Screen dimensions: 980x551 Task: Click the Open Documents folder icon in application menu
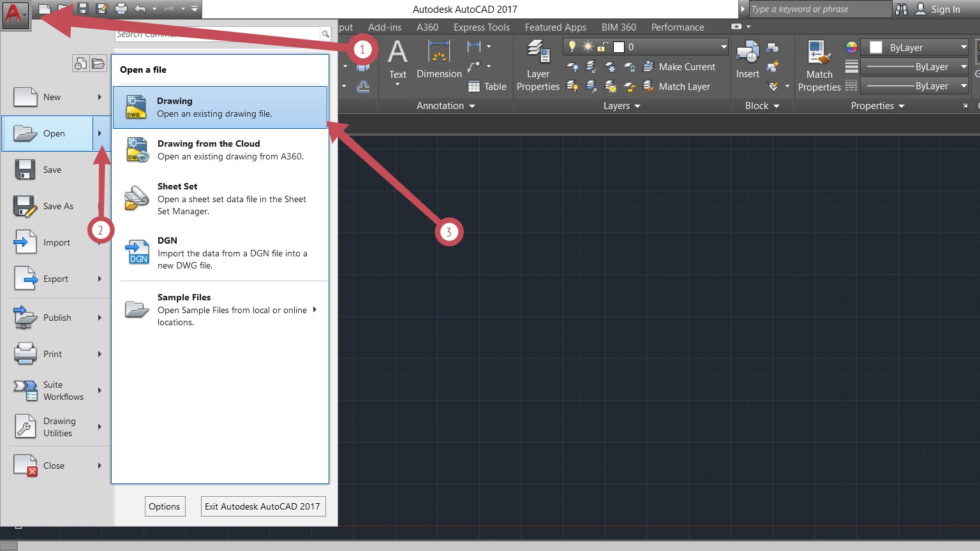[x=98, y=63]
